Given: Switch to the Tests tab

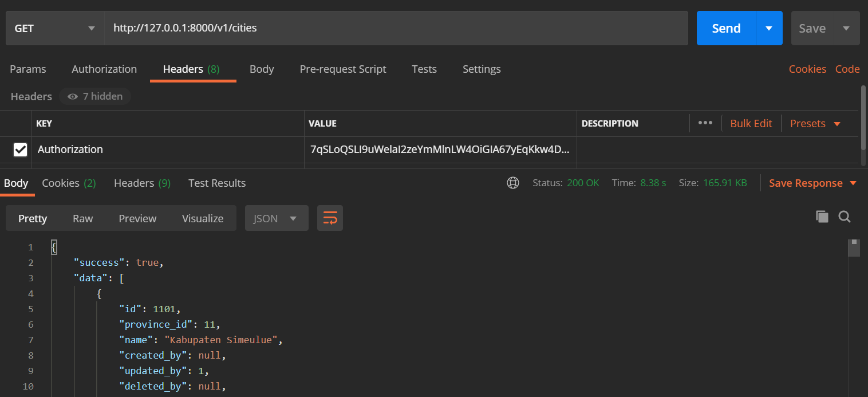Looking at the screenshot, I should (x=424, y=69).
